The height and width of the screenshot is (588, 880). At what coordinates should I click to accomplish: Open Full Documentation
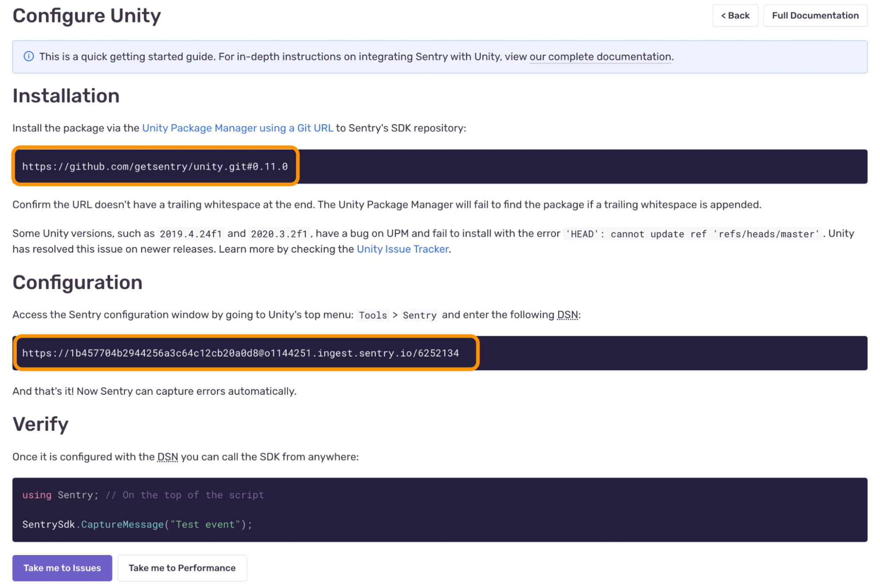(815, 16)
